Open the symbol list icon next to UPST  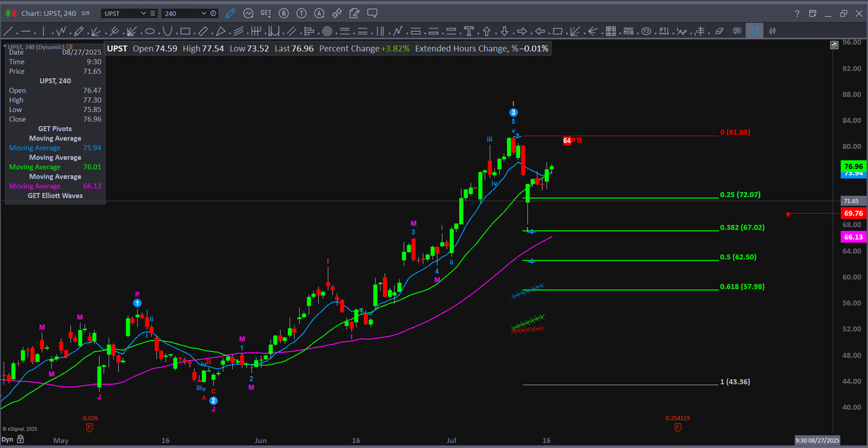153,13
